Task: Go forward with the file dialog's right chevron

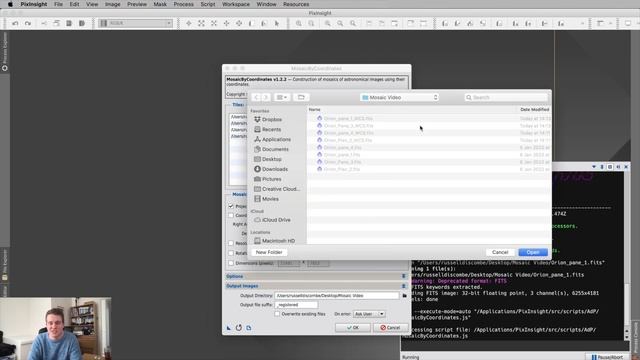Action: [266, 97]
